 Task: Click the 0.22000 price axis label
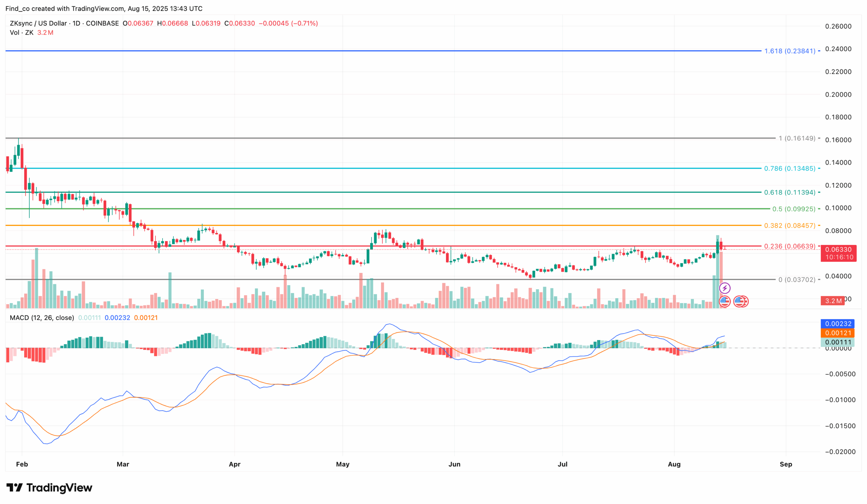pos(839,72)
